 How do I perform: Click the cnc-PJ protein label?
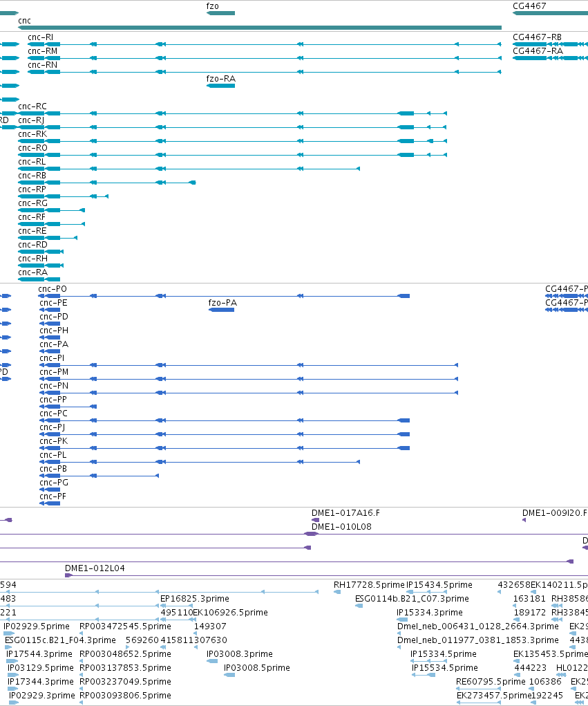tap(53, 427)
